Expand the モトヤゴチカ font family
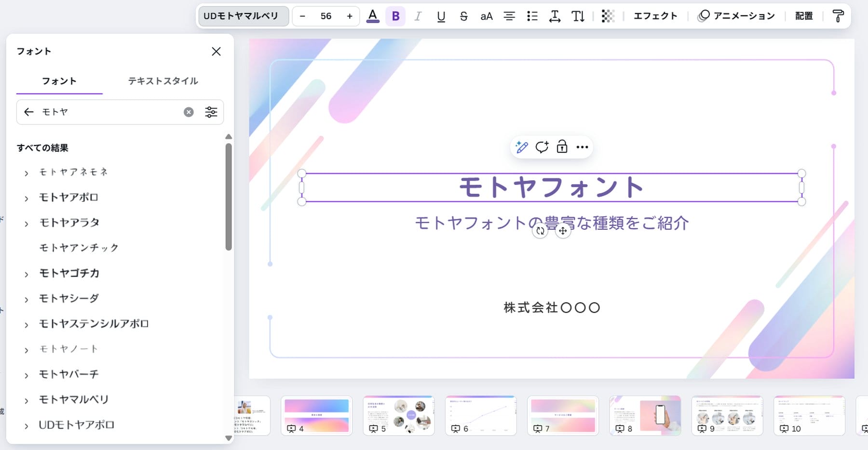This screenshot has height=450, width=868. coord(26,273)
